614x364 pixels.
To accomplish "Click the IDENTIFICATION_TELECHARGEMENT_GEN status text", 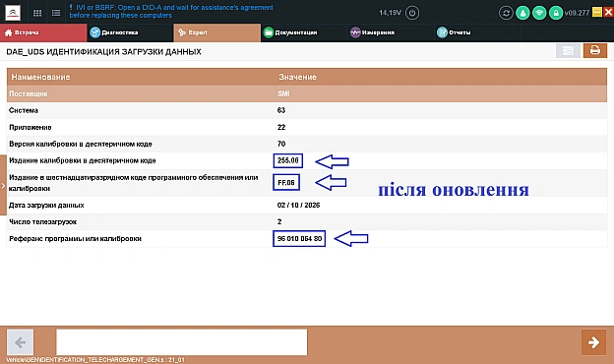I will click(95, 360).
